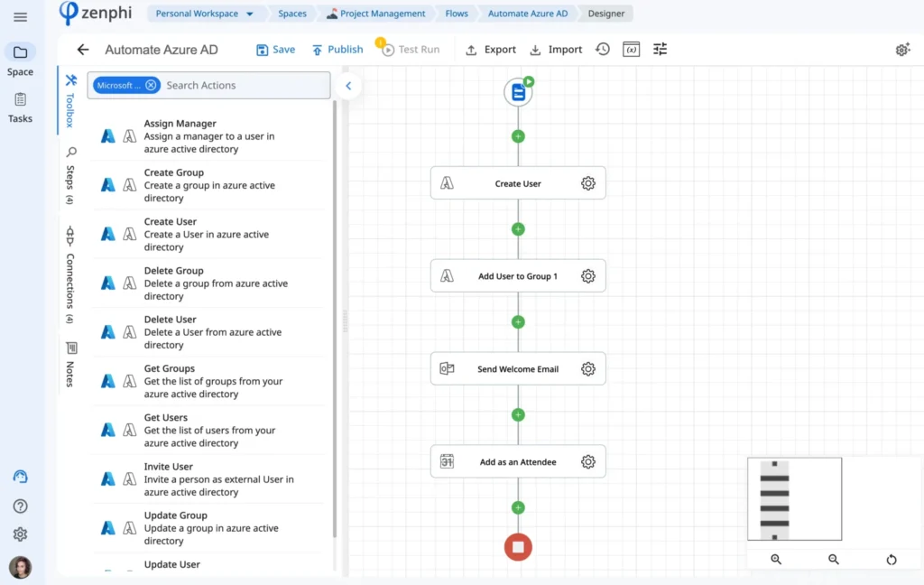Open version history clock icon

[x=602, y=49]
